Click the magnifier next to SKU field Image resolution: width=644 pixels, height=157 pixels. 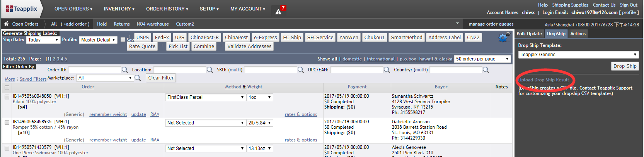tap(300, 70)
